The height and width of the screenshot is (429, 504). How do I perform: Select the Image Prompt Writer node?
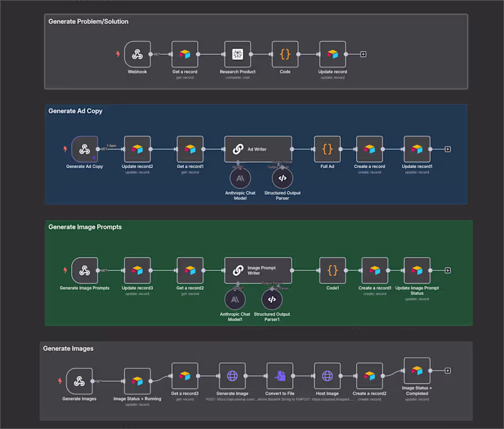(x=258, y=270)
